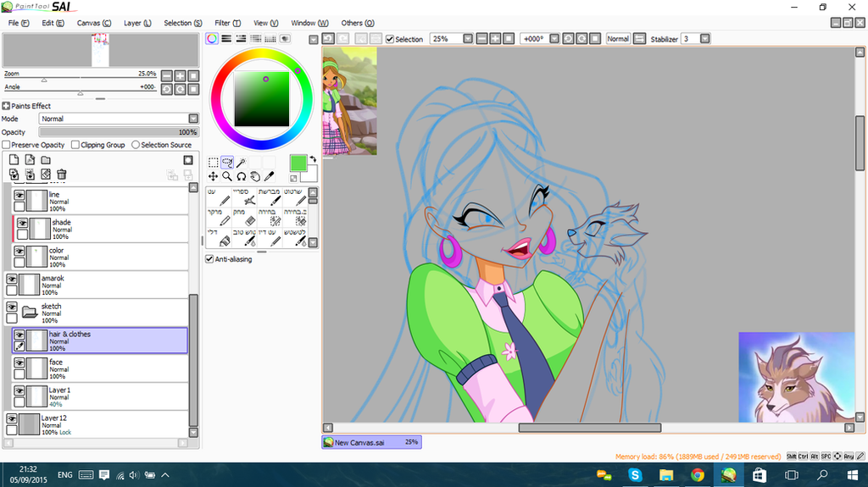Screen dimensions: 868x487
Task: Swap foreground and background colors arrow
Action: (313, 159)
